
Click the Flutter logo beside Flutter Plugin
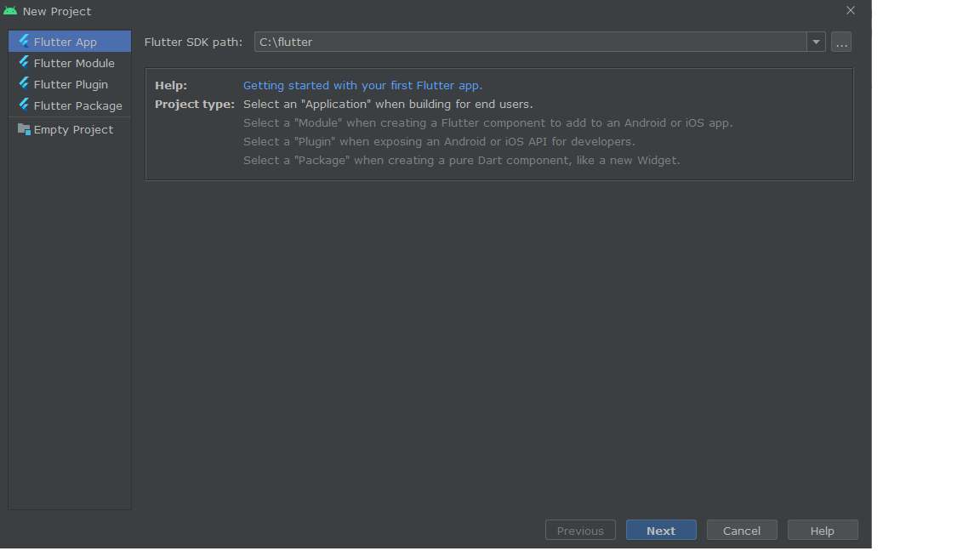coord(24,83)
